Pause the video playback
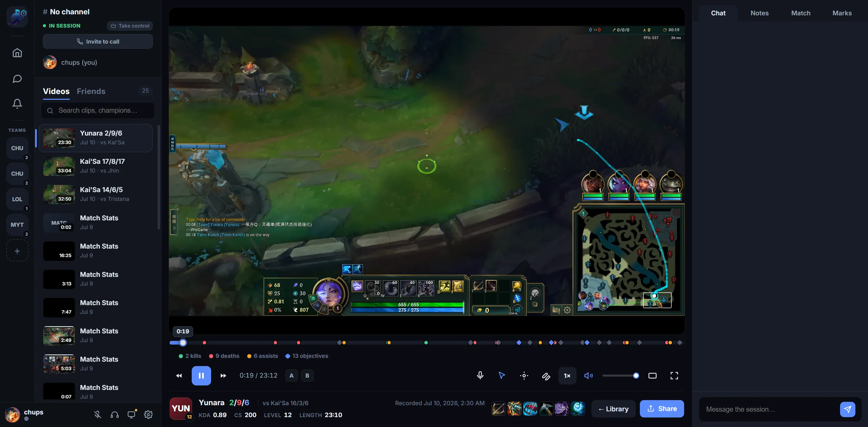 pos(201,376)
